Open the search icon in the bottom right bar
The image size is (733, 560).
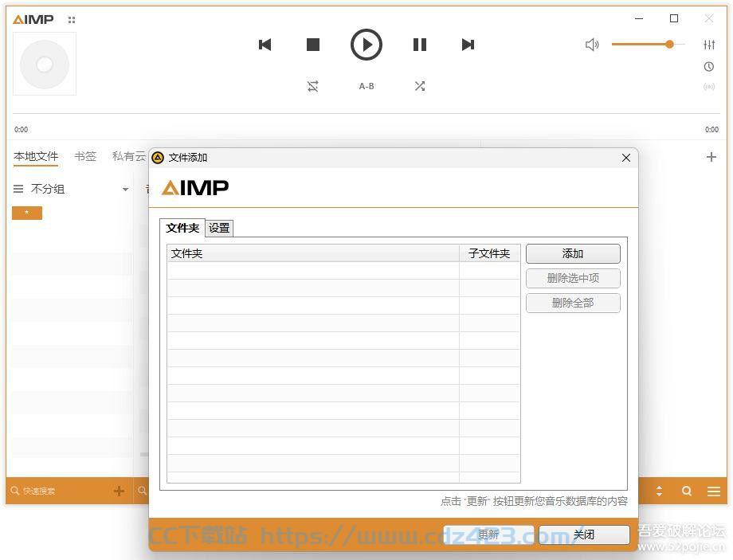coord(687,491)
